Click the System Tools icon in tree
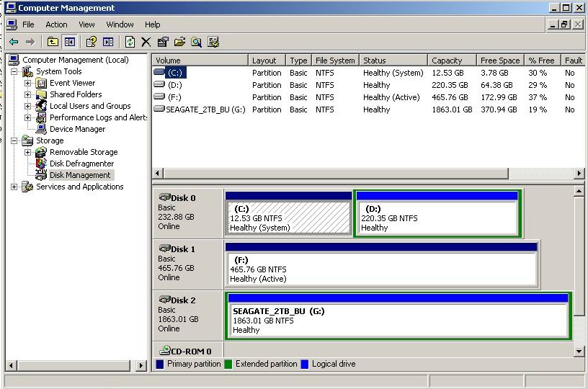This screenshot has width=588, height=389. coord(27,71)
